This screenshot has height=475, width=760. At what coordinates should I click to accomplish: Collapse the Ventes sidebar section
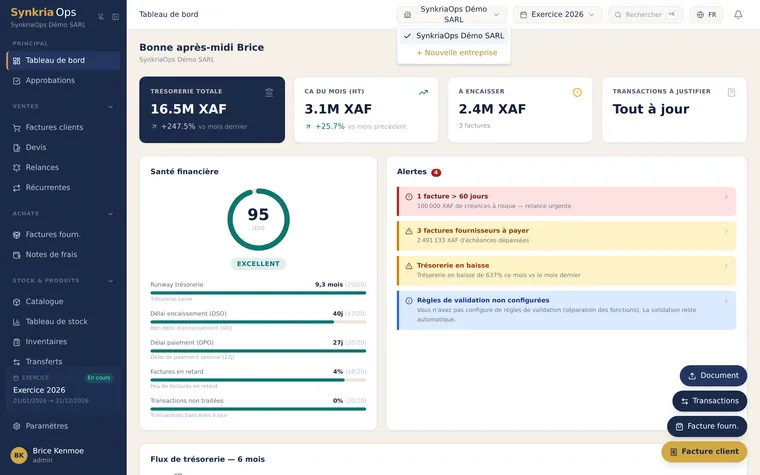(x=111, y=107)
